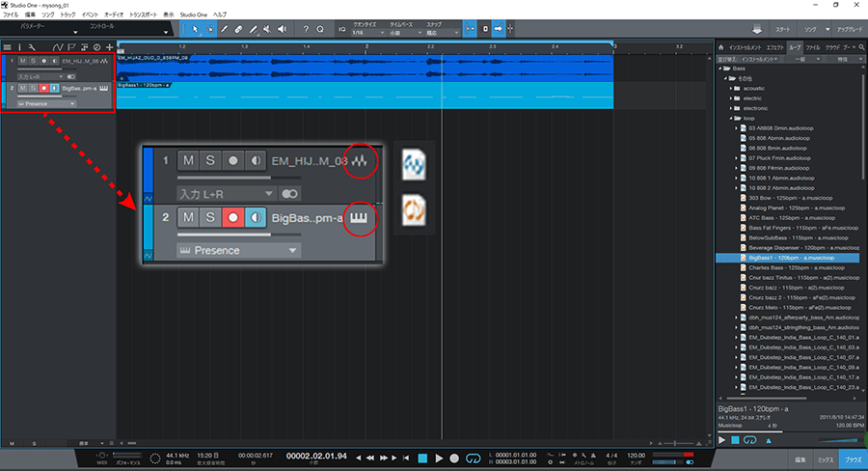868x471 pixels.
Task: Toggle stereo mode on track 1
Action: pyautogui.click(x=70, y=76)
